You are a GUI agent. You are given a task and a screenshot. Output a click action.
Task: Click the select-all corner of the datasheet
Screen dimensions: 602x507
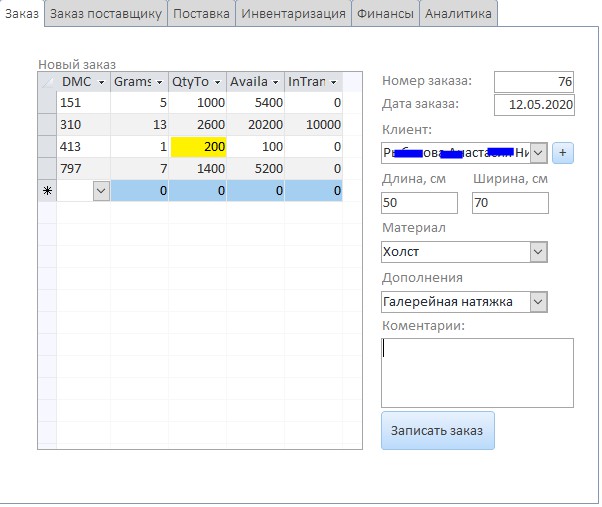tap(47, 82)
